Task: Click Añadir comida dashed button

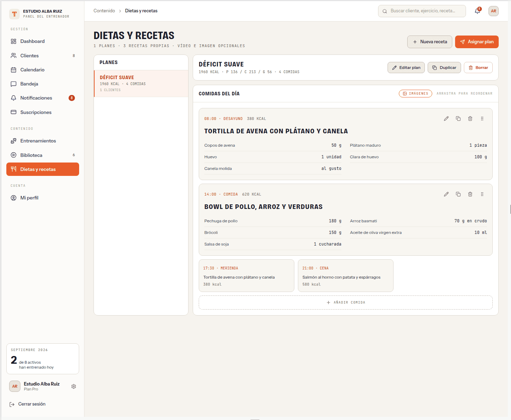Action: click(x=346, y=303)
